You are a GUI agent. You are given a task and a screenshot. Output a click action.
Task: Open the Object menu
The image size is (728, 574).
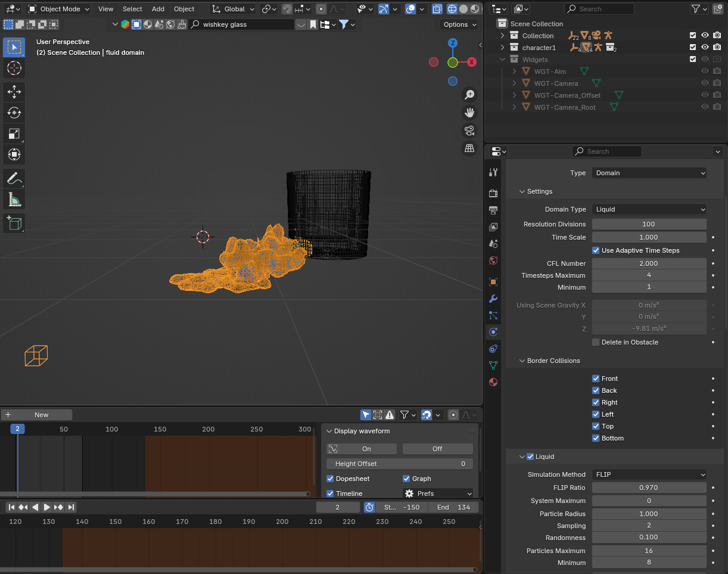(x=184, y=9)
